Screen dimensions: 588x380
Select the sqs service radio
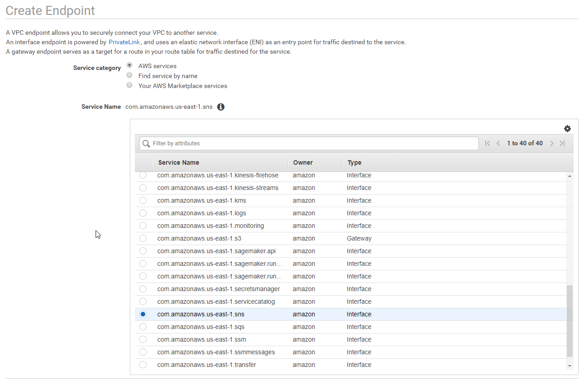coord(143,327)
